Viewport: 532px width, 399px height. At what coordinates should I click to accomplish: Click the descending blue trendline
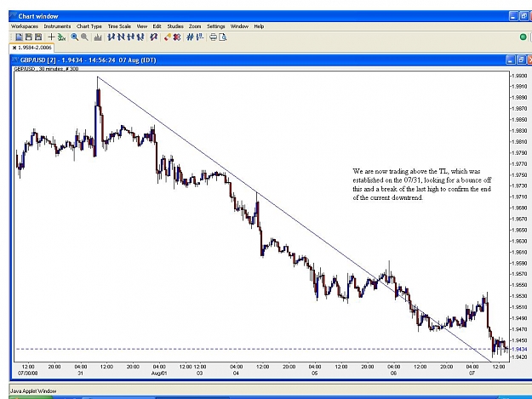(295, 219)
